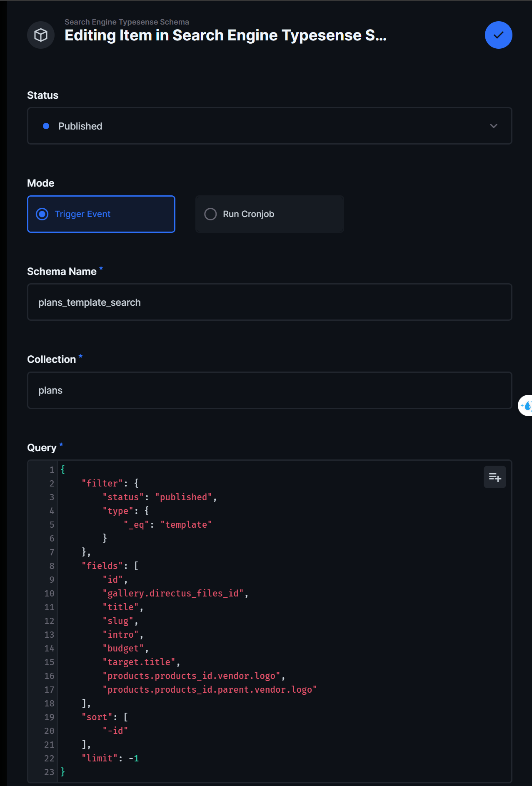Open the floating droplet widget on the right edge
The image size is (532, 786).
coord(526,405)
